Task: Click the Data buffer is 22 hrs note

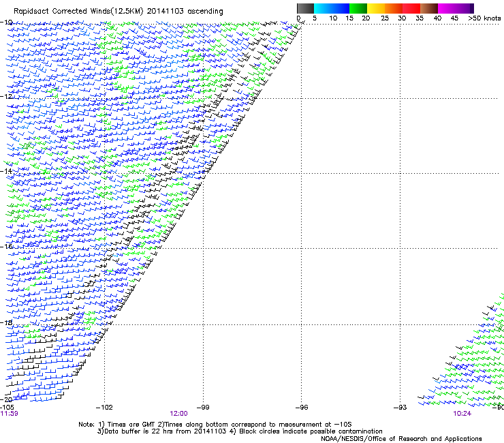Action: 240,431
